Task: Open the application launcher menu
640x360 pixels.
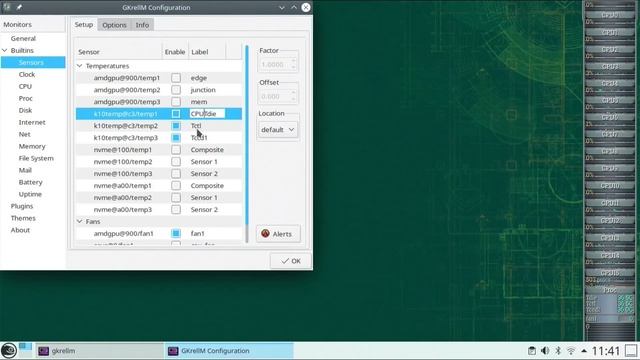Action: point(9,351)
